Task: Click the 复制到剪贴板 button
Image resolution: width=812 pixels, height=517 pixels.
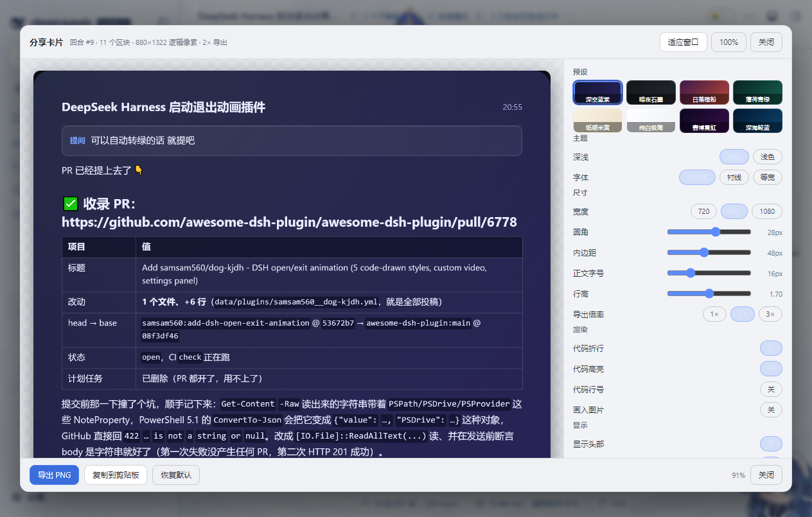Action: coord(116,475)
